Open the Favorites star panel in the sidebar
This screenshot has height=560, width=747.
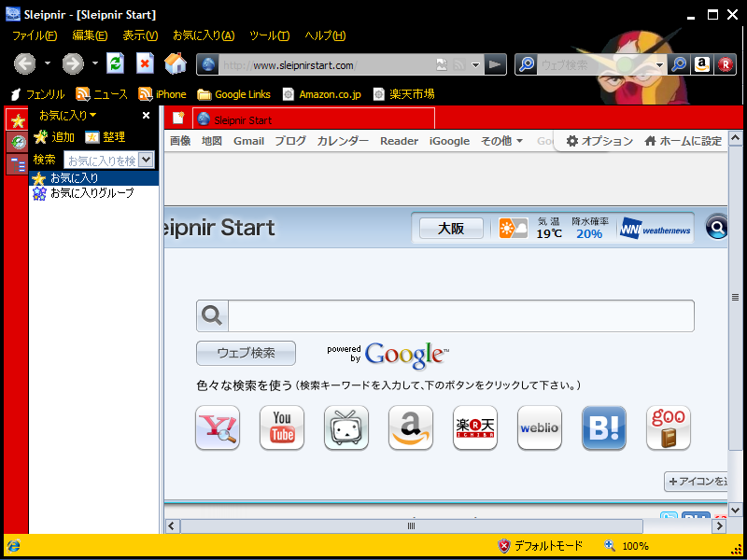[17, 120]
